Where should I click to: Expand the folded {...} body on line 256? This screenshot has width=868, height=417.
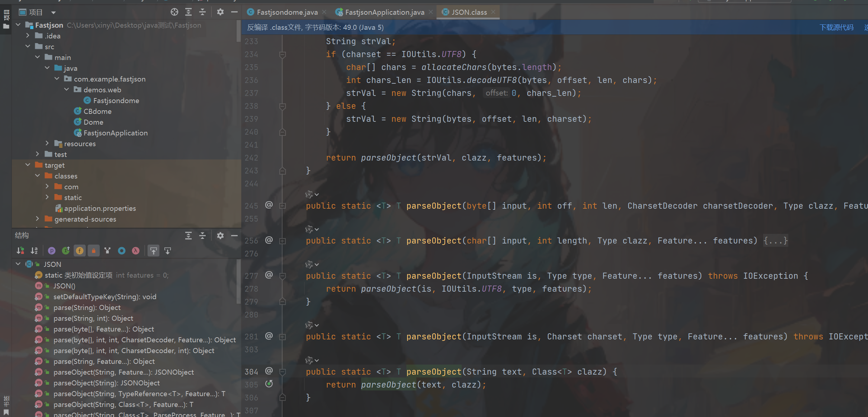(775, 241)
